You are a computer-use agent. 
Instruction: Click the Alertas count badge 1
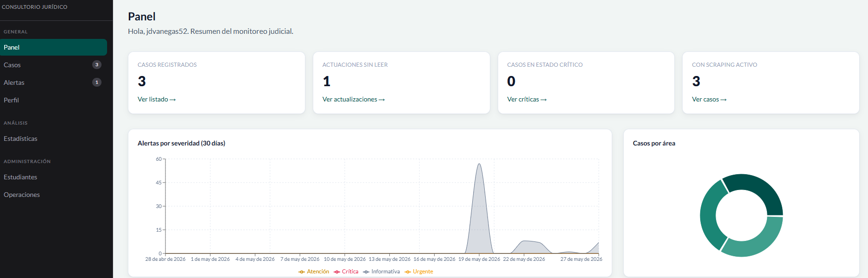tap(97, 82)
